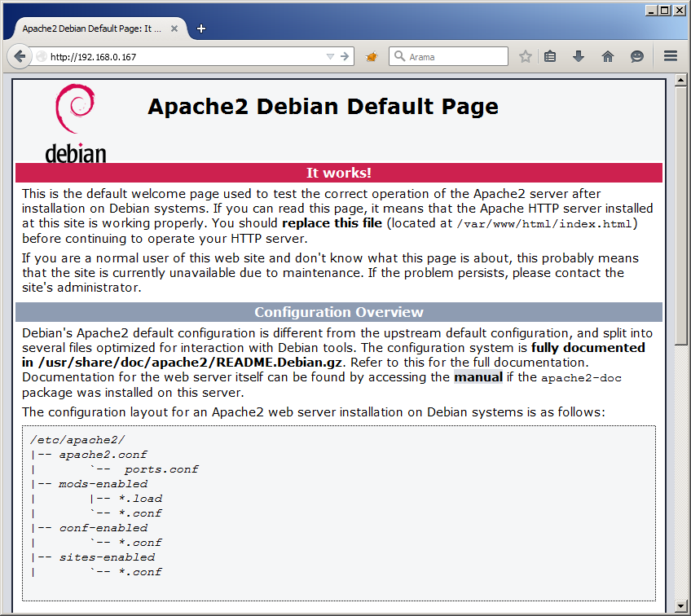Close the browser window
This screenshot has height=616, width=691.
[x=679, y=10]
